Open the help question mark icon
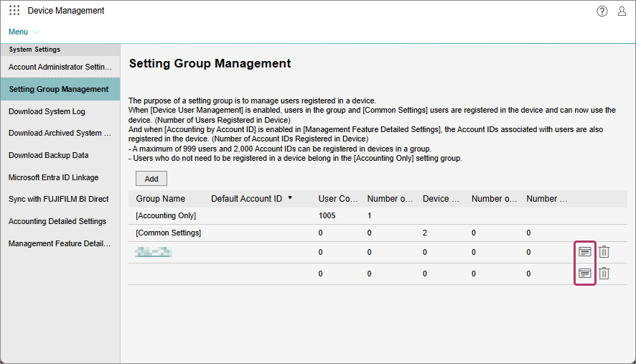The width and height of the screenshot is (636, 364). [x=602, y=11]
